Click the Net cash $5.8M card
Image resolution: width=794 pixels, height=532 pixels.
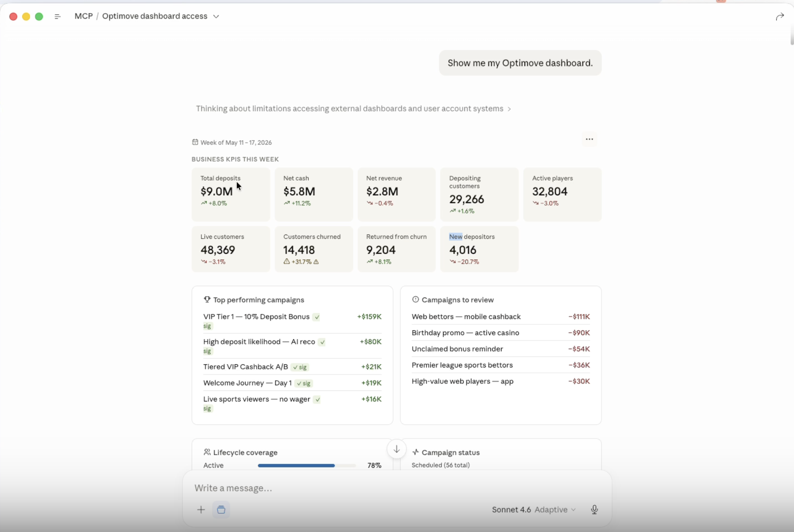(313, 194)
